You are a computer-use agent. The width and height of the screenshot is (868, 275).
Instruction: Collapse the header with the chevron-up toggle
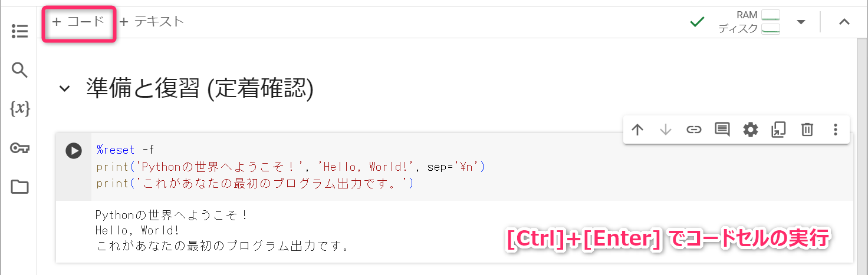click(x=844, y=22)
